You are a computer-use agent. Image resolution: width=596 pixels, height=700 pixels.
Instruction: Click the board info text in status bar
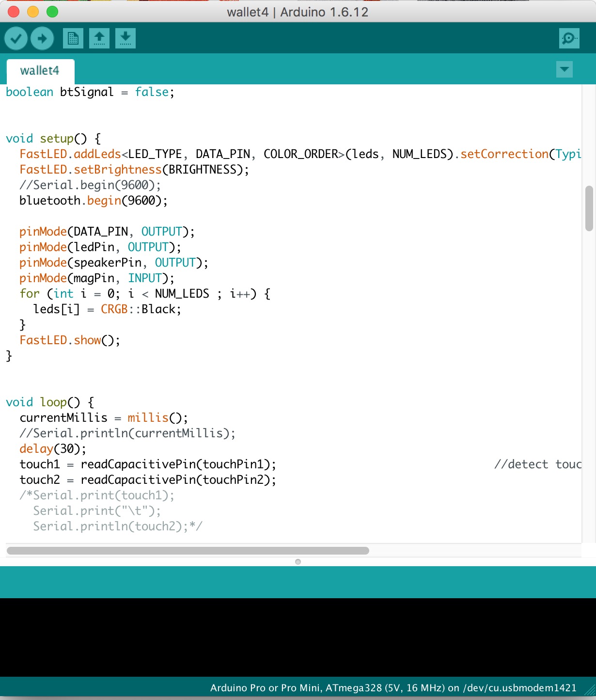393,688
